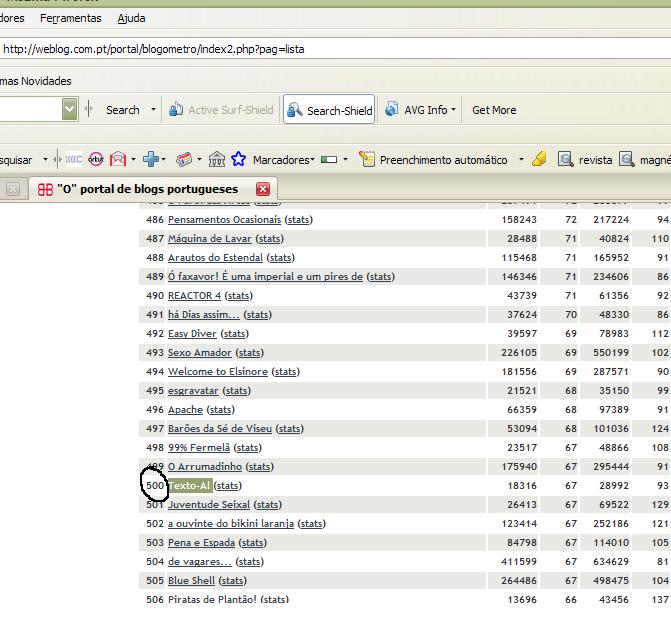Click the blue plus icon

click(x=151, y=159)
